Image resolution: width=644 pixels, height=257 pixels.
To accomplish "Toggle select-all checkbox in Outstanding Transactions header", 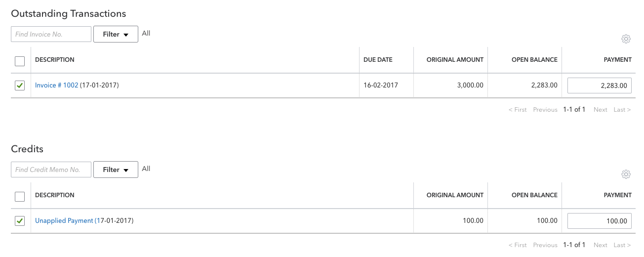I will pyautogui.click(x=20, y=61).
